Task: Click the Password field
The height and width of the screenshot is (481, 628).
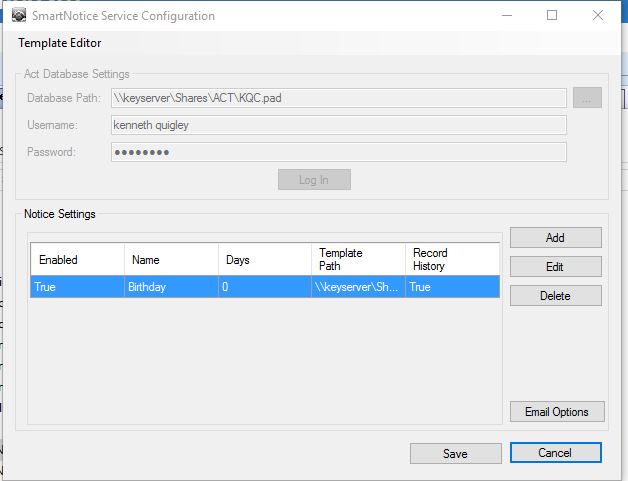Action: point(339,152)
